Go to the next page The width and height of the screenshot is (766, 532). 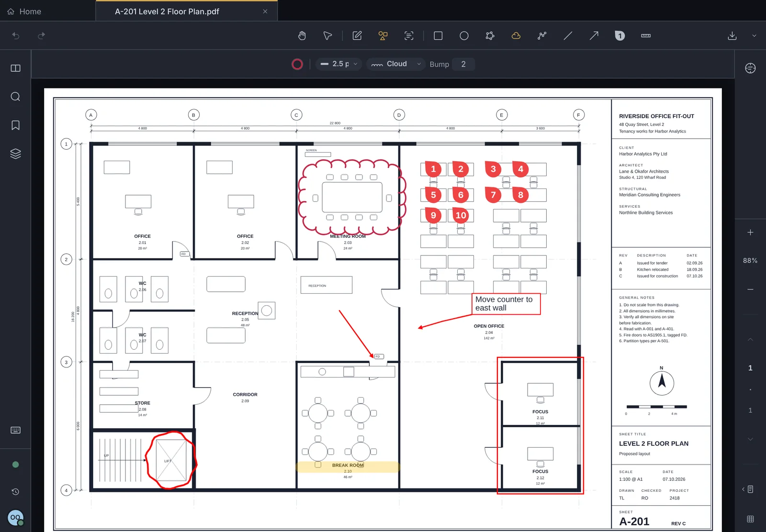[x=750, y=439]
